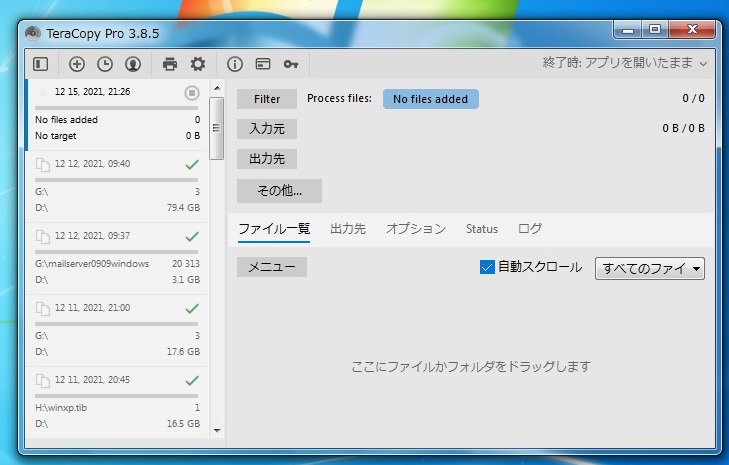Click the ここにファイルかフォルダをドラッグします hint
This screenshot has height=465, width=729.
pos(471,366)
